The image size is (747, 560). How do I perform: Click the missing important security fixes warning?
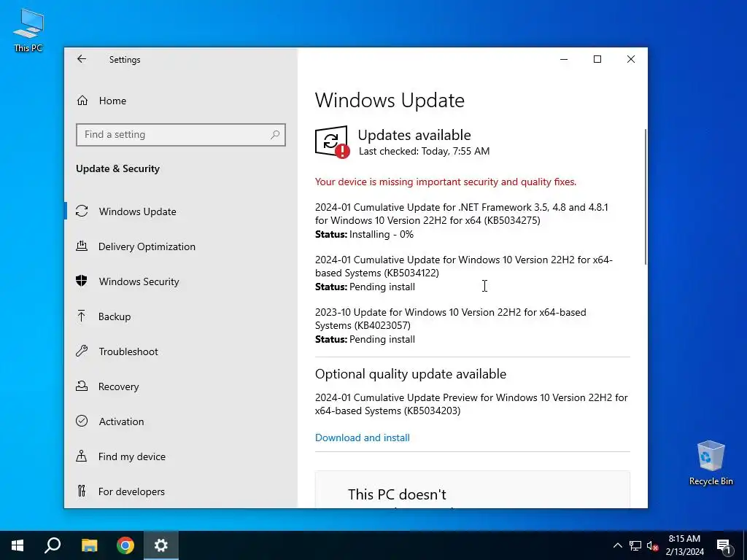click(446, 182)
